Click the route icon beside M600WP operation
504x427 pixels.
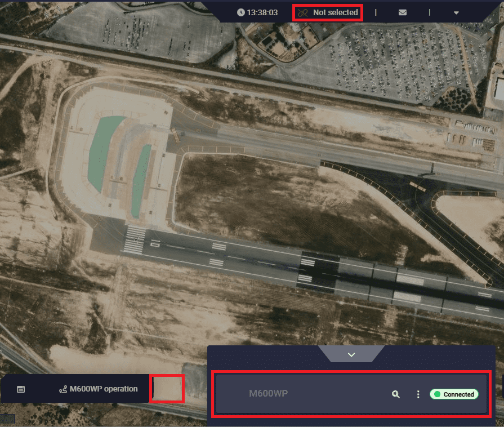coord(64,389)
